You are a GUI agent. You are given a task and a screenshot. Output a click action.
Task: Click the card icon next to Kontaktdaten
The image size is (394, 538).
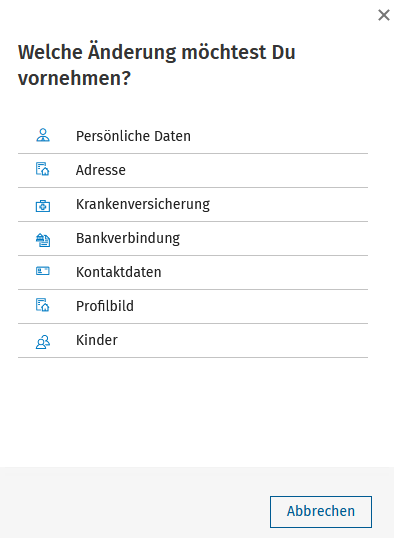click(43, 271)
